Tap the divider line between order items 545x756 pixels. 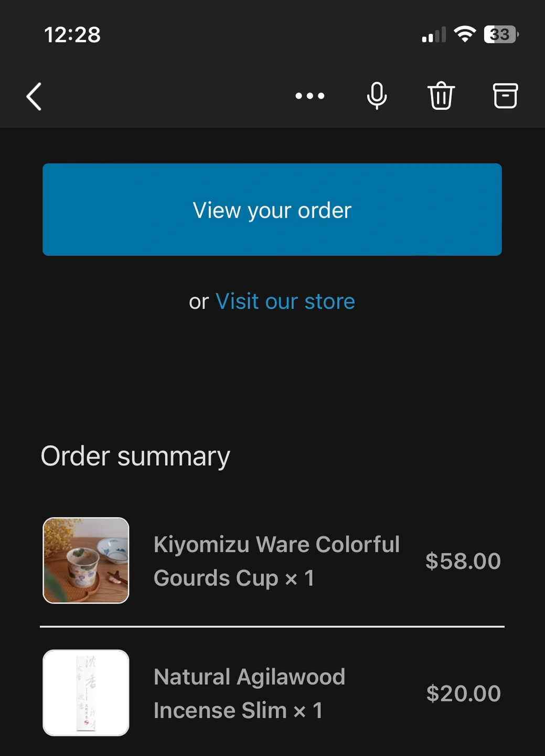click(x=272, y=626)
